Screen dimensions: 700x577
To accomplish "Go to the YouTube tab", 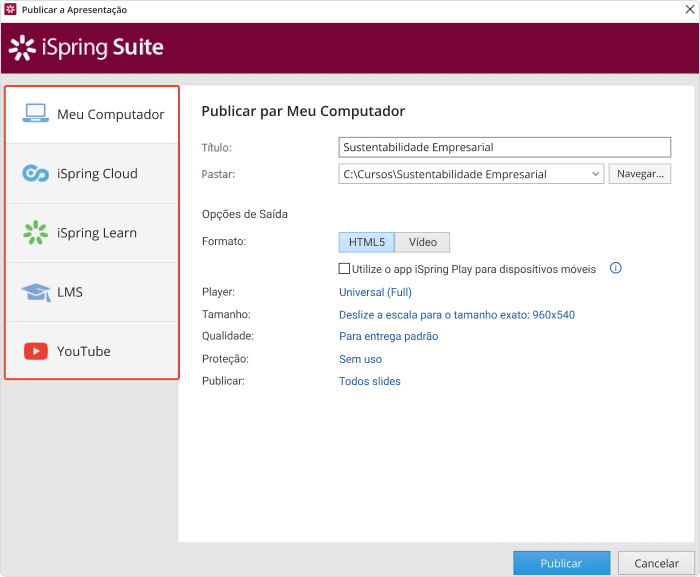I will (x=92, y=351).
